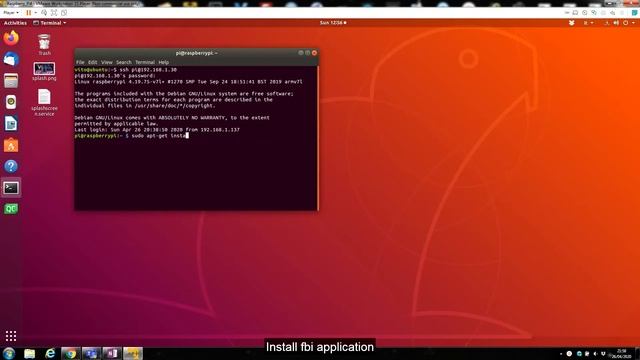The image size is (640, 360).
Task: Open the Search menu in Terminal
Action: [x=124, y=62]
